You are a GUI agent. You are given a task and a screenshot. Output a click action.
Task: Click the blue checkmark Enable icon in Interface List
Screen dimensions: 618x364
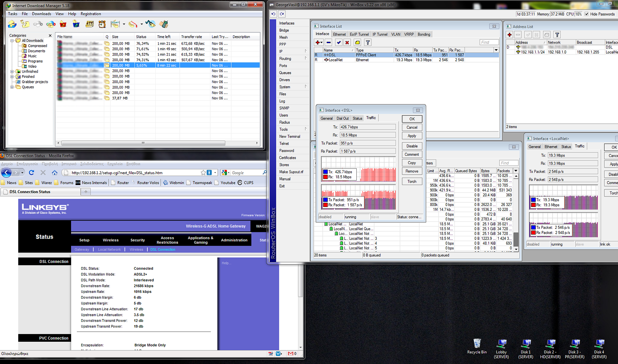339,42
